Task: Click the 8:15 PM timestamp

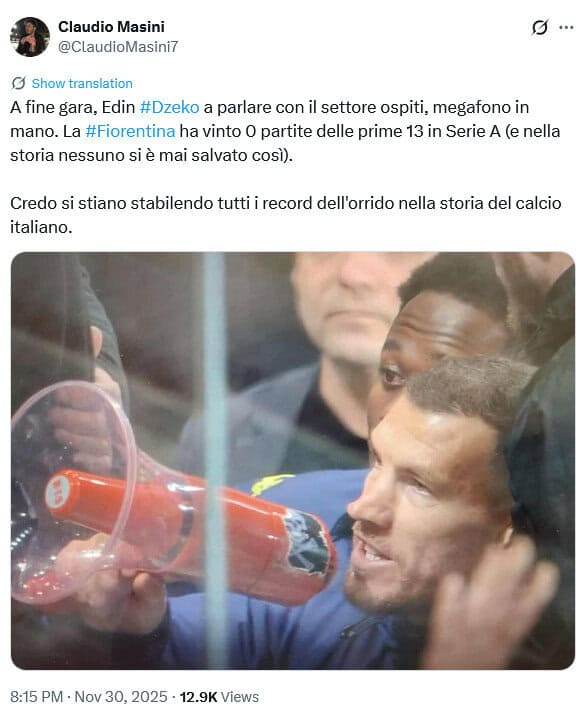Action: coord(36,696)
